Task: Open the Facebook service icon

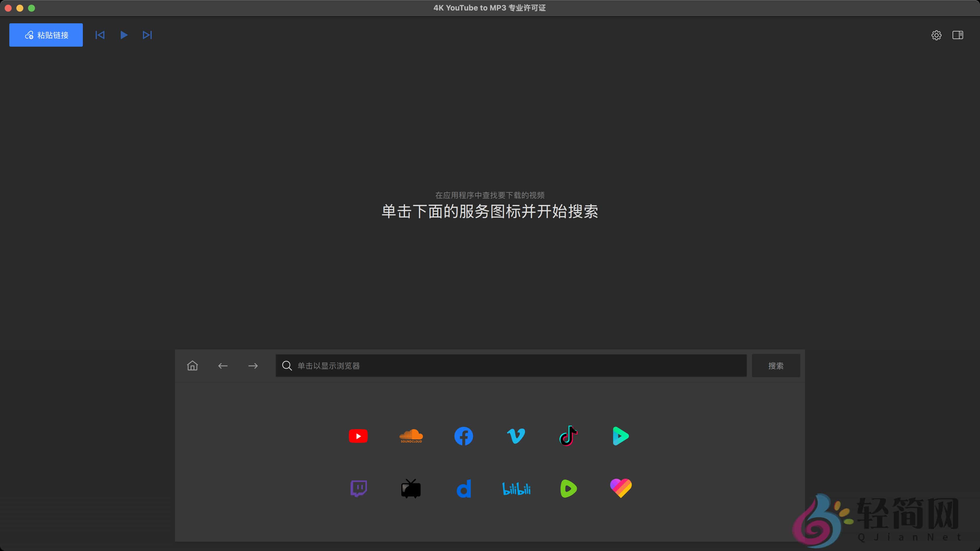Action: 463,436
